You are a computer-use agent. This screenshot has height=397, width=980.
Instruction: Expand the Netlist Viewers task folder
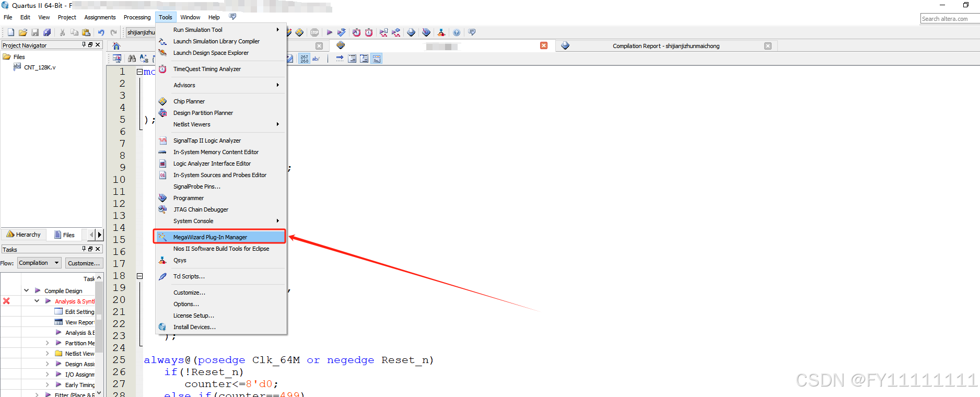(x=47, y=353)
